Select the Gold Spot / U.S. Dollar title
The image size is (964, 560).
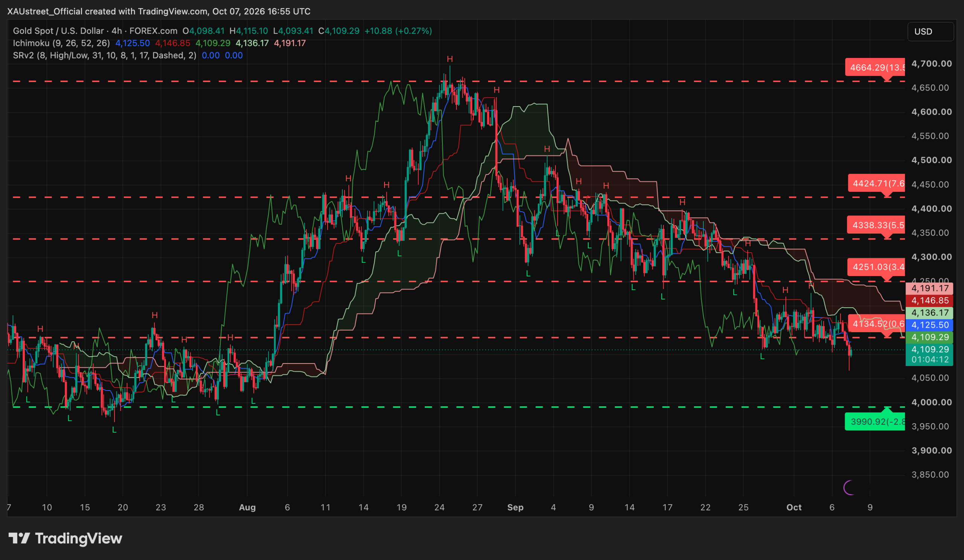coord(58,31)
